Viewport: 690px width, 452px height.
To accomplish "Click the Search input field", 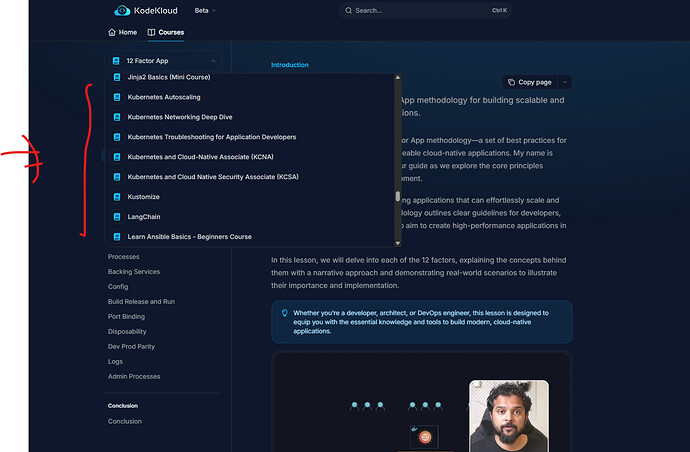I will click(425, 11).
